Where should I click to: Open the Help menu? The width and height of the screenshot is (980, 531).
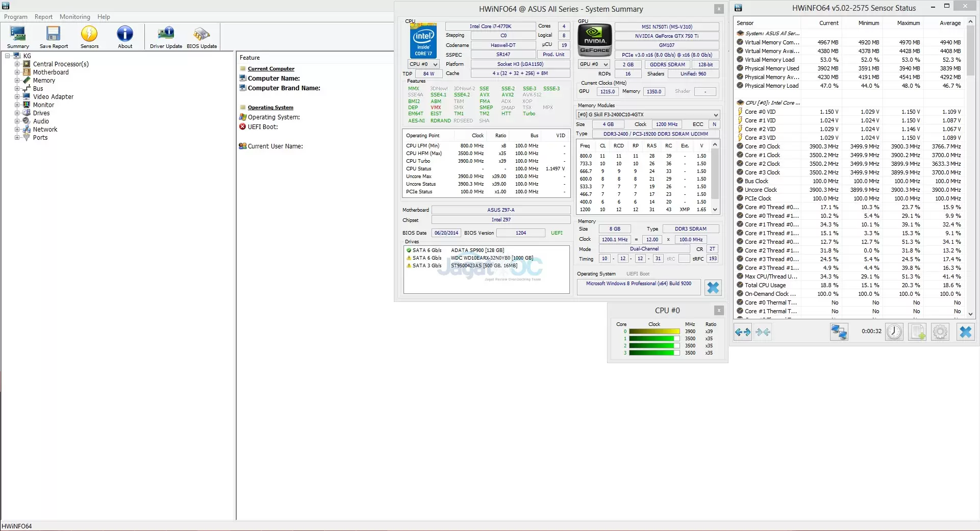pos(104,17)
